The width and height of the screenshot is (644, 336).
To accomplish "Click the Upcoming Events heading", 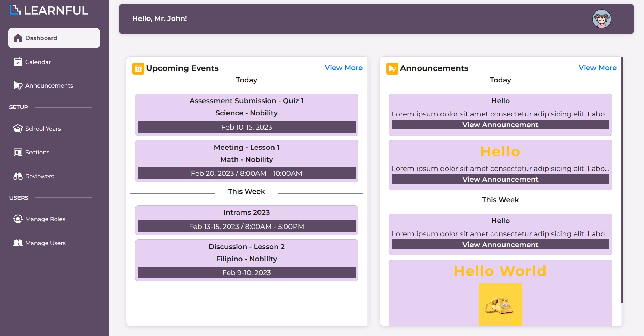I will click(x=182, y=68).
